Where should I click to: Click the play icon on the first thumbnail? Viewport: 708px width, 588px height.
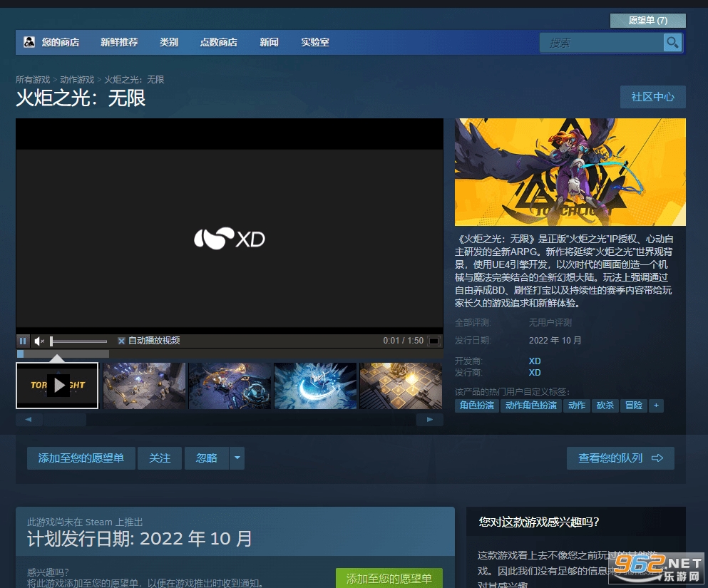pyautogui.click(x=57, y=385)
